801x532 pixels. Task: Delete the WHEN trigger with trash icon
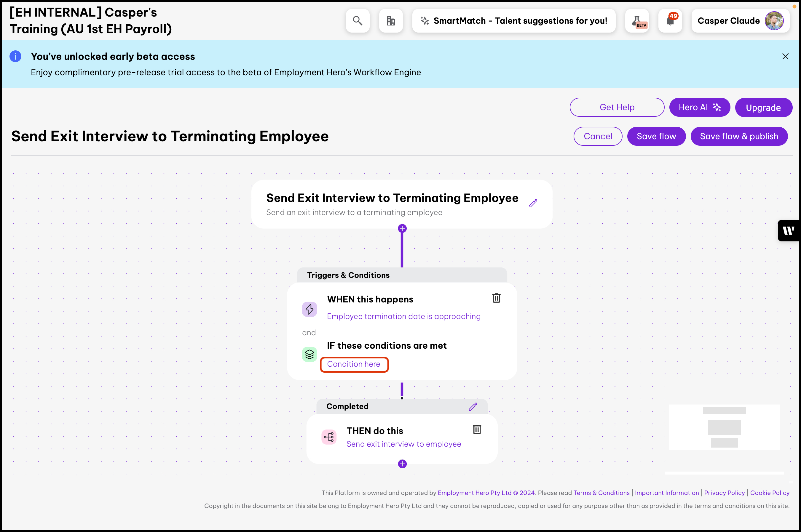click(x=496, y=298)
